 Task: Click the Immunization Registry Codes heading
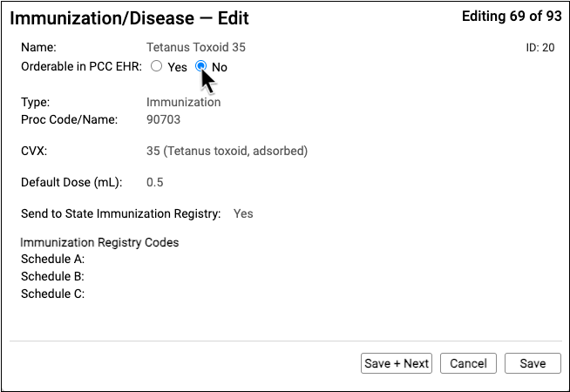[x=99, y=242]
